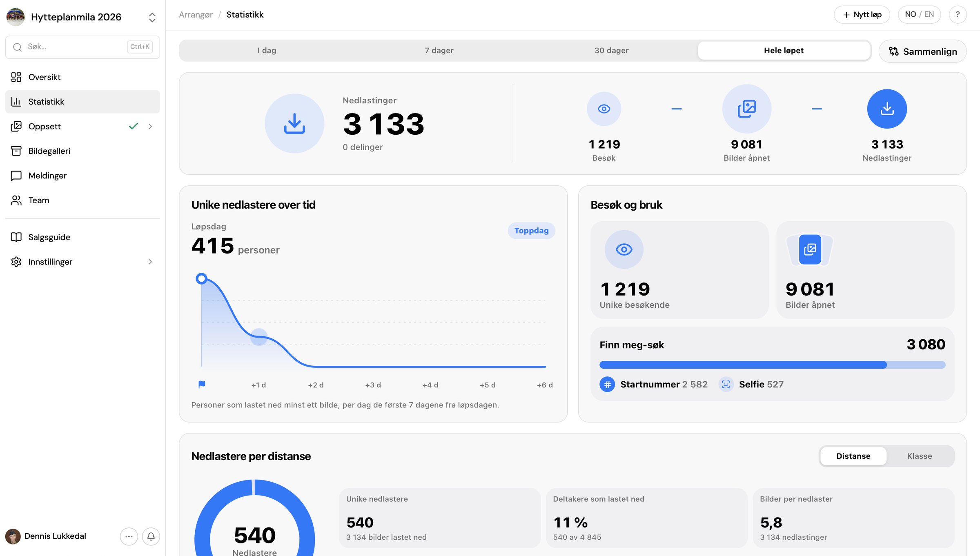Expand the Oppsett submenu chevron
Image resolution: width=980 pixels, height=556 pixels.
coord(150,127)
